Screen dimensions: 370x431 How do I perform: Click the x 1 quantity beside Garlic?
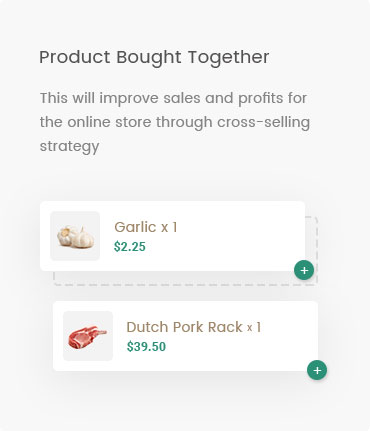point(169,228)
